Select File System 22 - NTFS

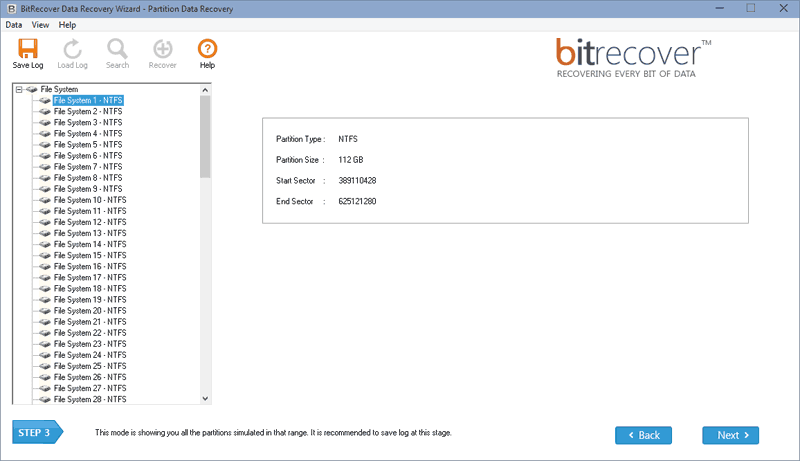pyautogui.click(x=90, y=333)
